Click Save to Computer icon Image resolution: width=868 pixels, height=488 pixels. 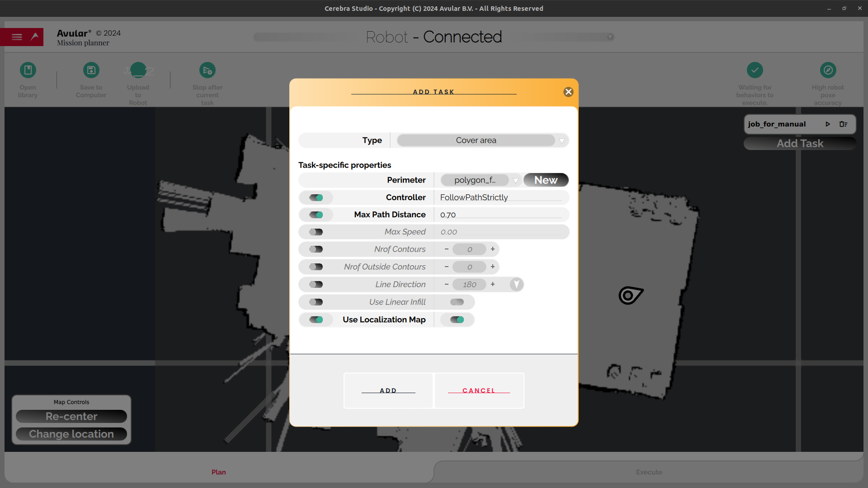tap(91, 70)
